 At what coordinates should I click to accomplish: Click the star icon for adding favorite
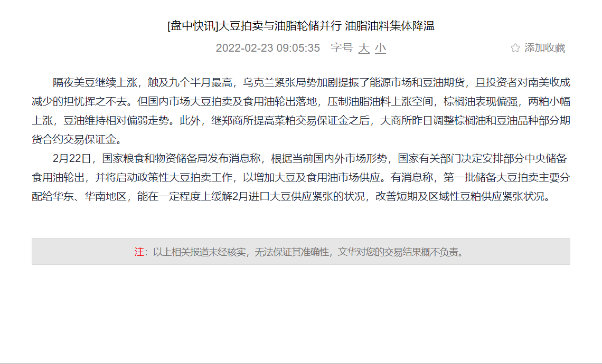click(x=515, y=48)
